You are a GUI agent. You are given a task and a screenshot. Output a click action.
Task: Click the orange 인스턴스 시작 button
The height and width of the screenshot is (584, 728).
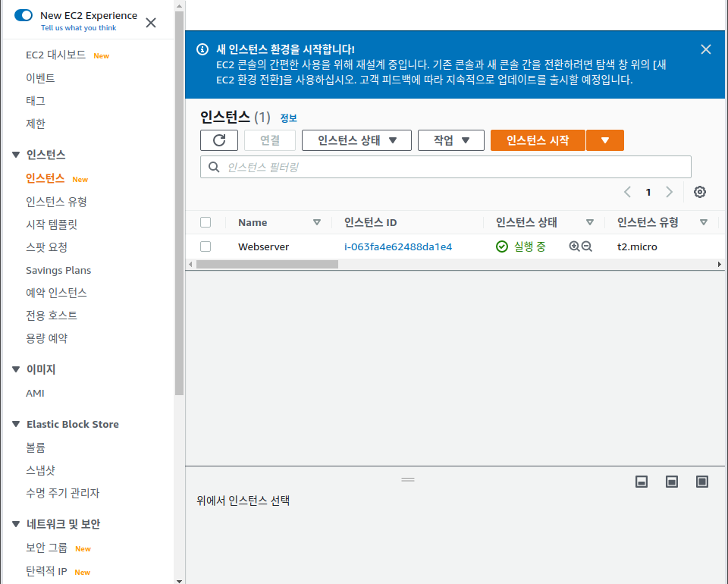538,140
